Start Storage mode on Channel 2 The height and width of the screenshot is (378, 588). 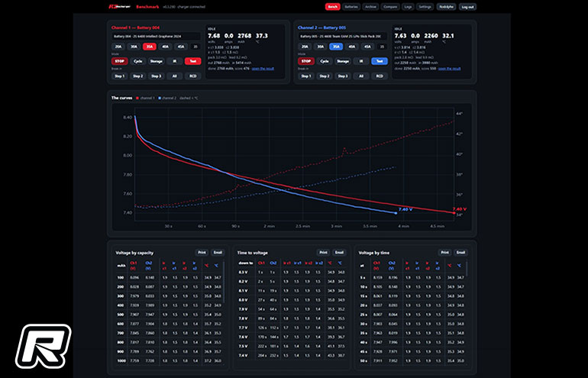343,61
